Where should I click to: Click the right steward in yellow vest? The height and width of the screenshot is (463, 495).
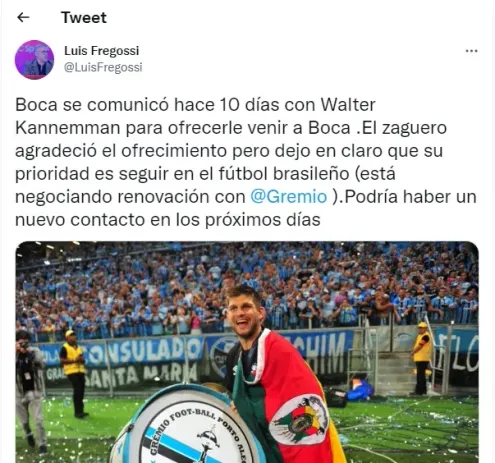point(421,358)
